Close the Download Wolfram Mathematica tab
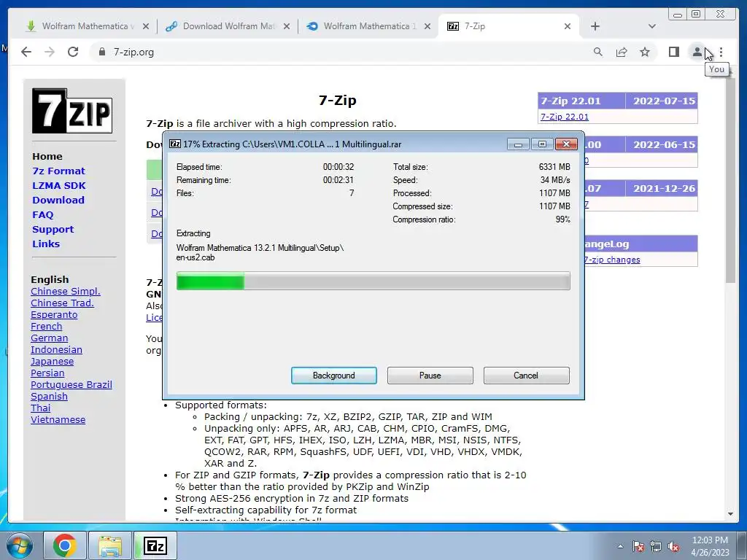The height and width of the screenshot is (560, 747). (286, 26)
